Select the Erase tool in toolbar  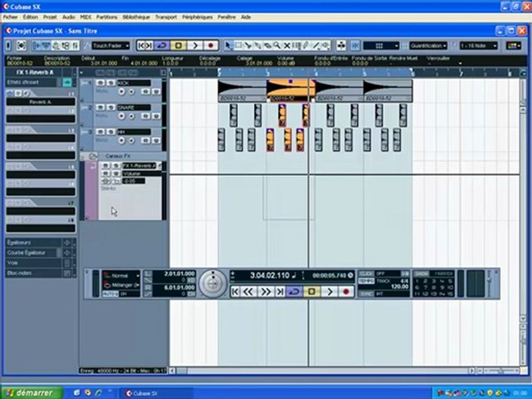click(x=268, y=45)
